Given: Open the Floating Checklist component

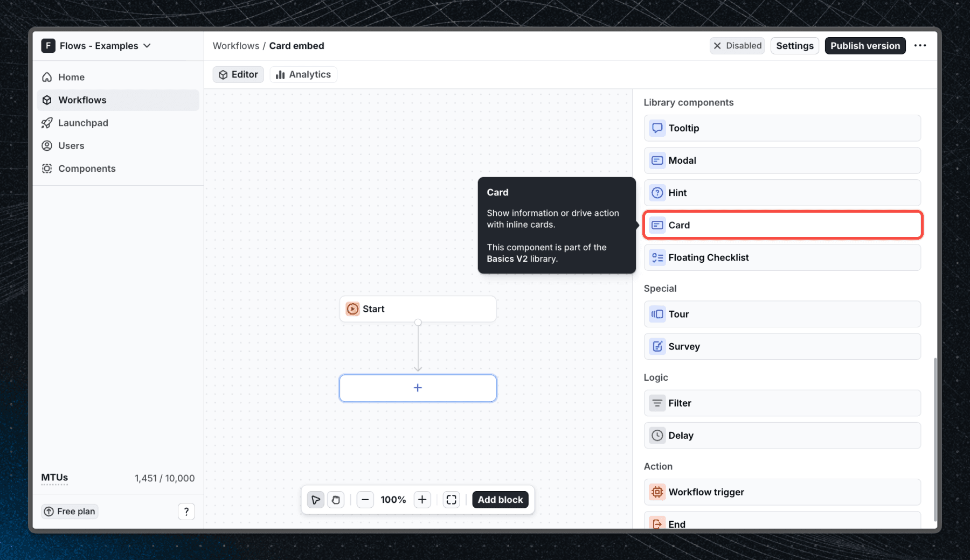Looking at the screenshot, I should pyautogui.click(x=782, y=257).
